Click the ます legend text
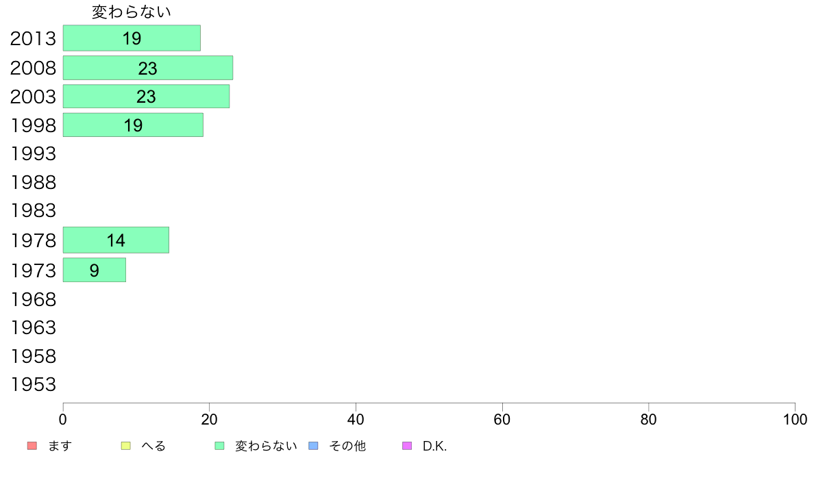The height and width of the screenshot is (504, 814). (60, 446)
